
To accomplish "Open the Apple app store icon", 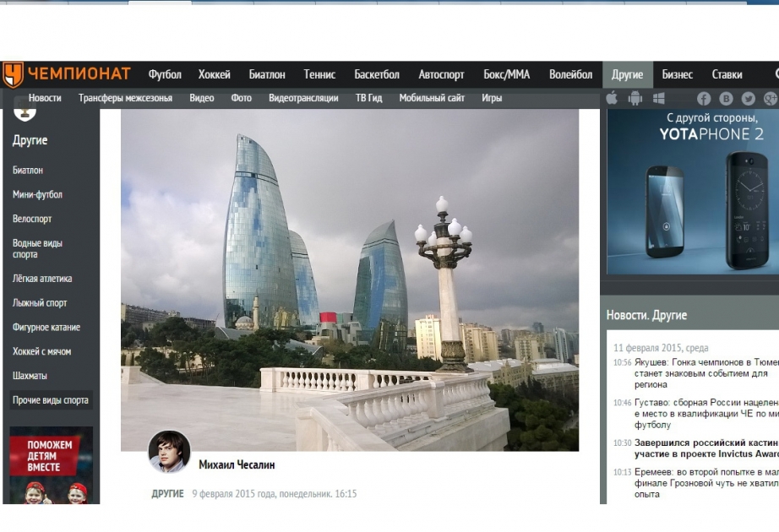I will (612, 98).
